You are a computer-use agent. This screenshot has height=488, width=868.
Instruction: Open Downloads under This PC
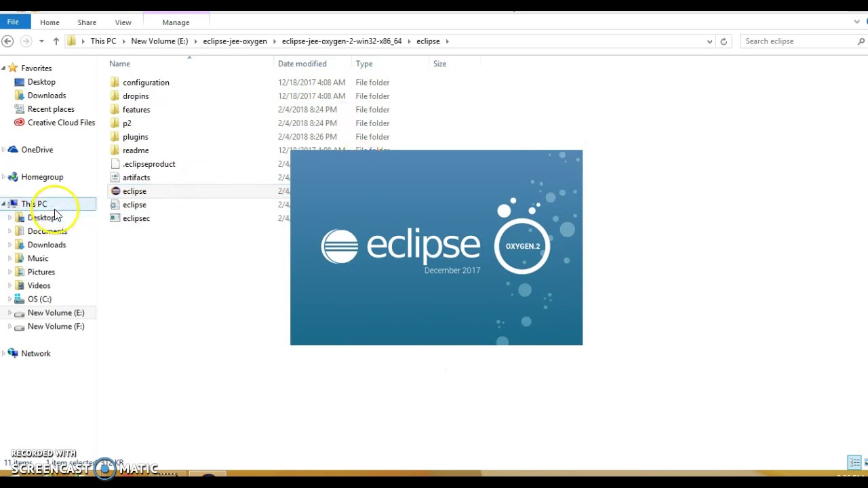tap(47, 245)
